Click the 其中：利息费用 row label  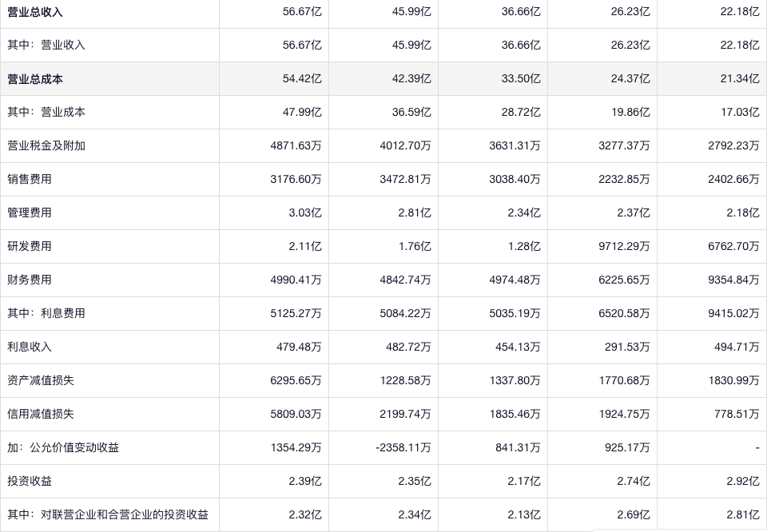[x=46, y=314]
